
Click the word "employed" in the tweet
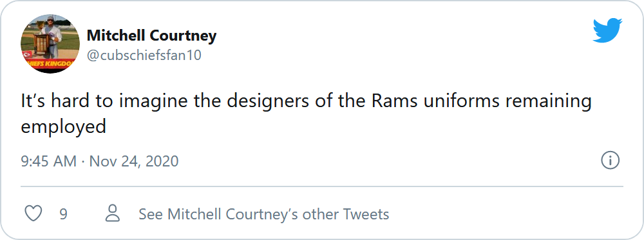(x=64, y=127)
